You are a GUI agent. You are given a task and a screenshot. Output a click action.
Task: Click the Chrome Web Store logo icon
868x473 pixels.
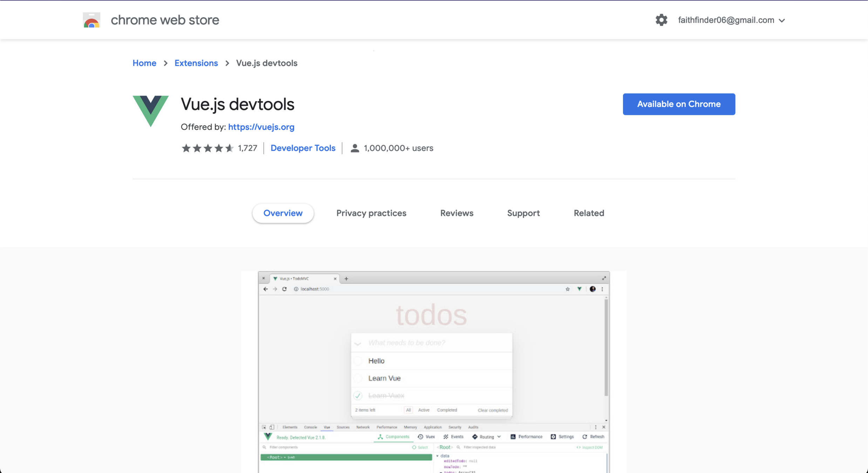[x=91, y=20]
